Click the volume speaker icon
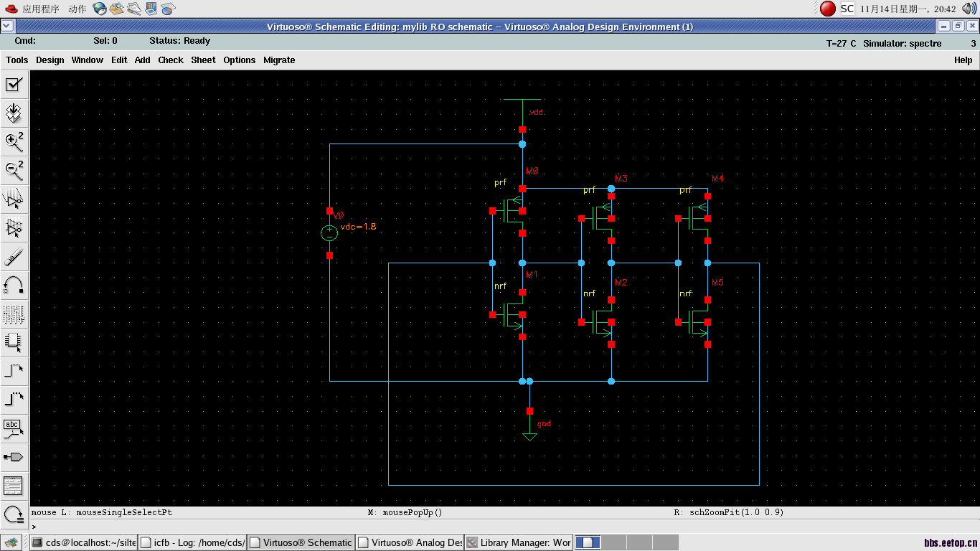980x551 pixels. (969, 9)
